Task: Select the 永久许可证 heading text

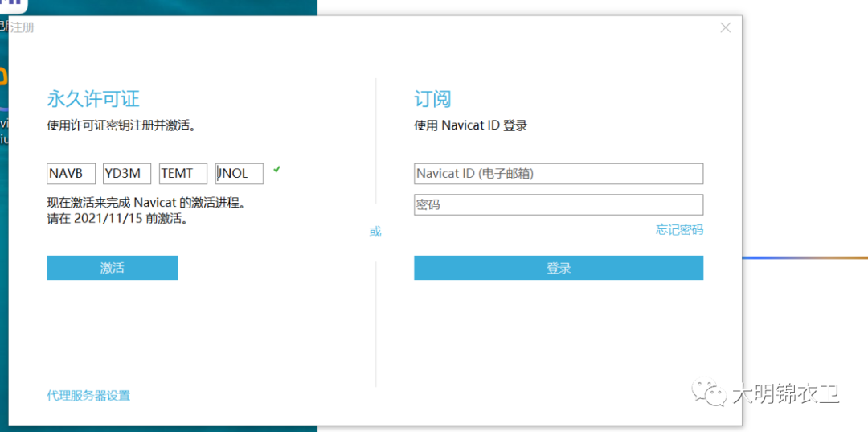Action: point(93,100)
